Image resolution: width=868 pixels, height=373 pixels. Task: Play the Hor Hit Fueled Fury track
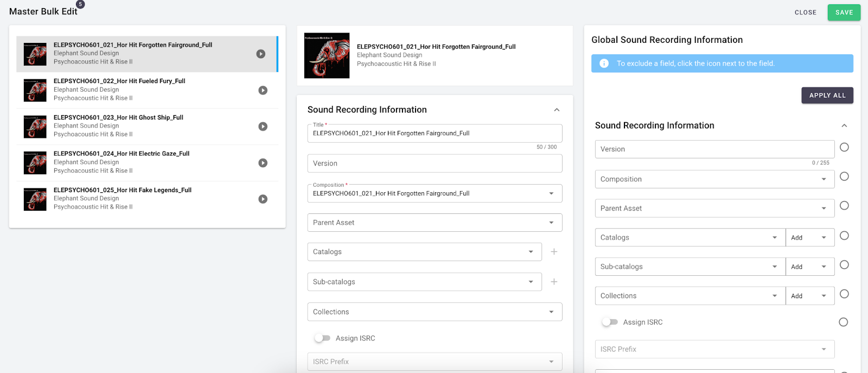(x=263, y=90)
